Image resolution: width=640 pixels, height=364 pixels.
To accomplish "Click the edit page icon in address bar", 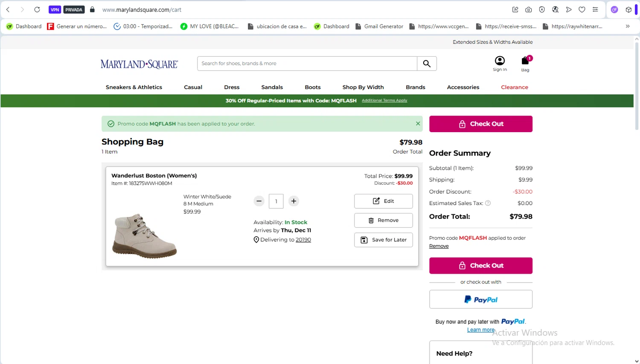I will (x=515, y=9).
